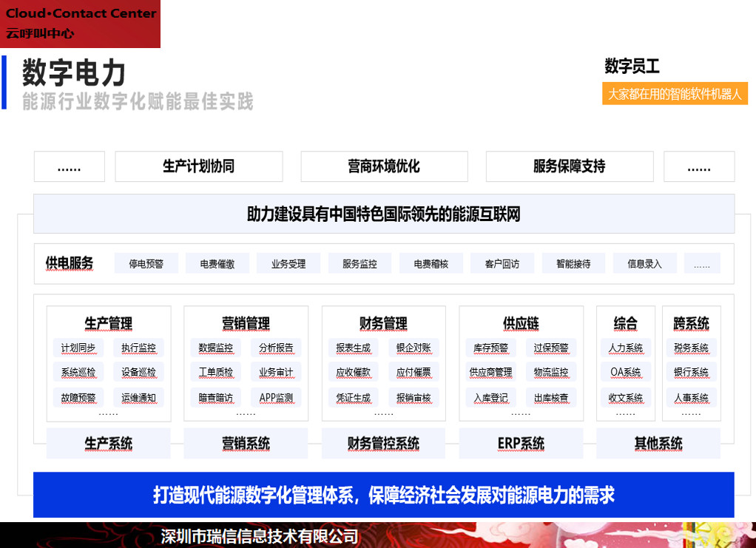Select the 营销系统 block
The height and width of the screenshot is (548, 756).
(x=246, y=444)
